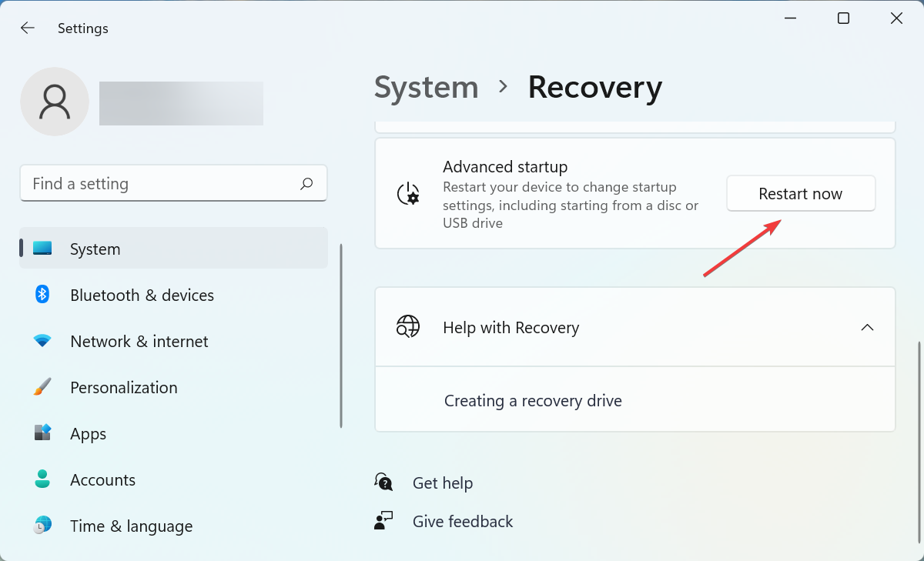The height and width of the screenshot is (561, 924).
Task: Click the search magnifier icon
Action: (x=306, y=184)
